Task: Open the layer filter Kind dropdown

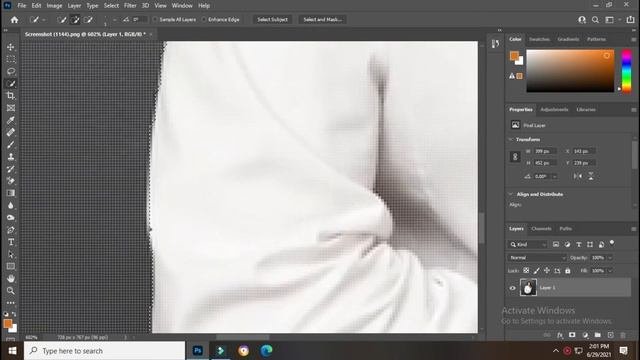Action: pos(528,244)
